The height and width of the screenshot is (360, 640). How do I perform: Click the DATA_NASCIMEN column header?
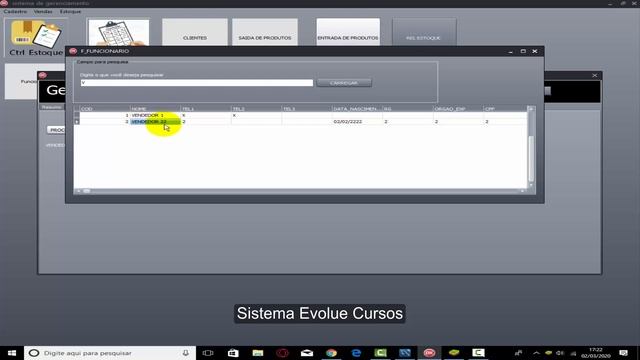tap(357, 109)
